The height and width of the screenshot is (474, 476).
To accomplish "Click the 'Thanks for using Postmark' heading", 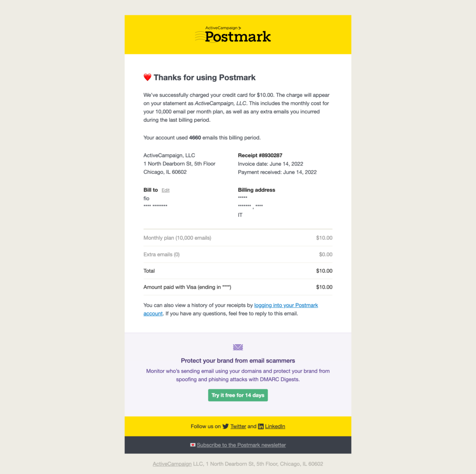I will pyautogui.click(x=204, y=77).
